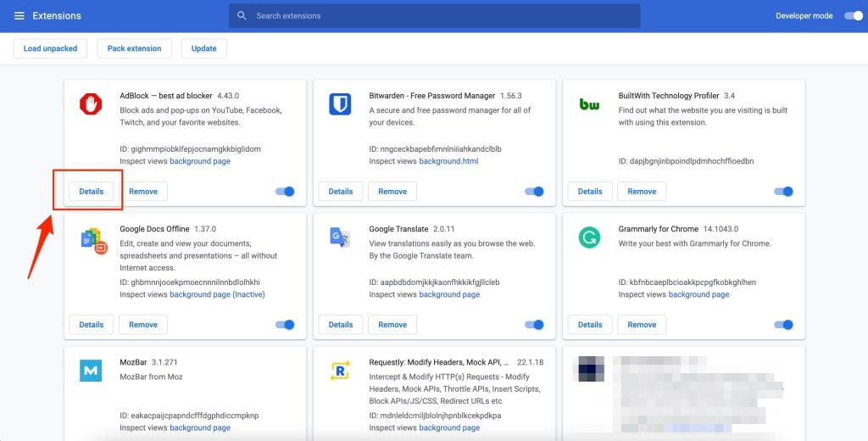Image resolution: width=868 pixels, height=441 pixels.
Task: Remove Google Docs Offline extension
Action: tap(143, 325)
